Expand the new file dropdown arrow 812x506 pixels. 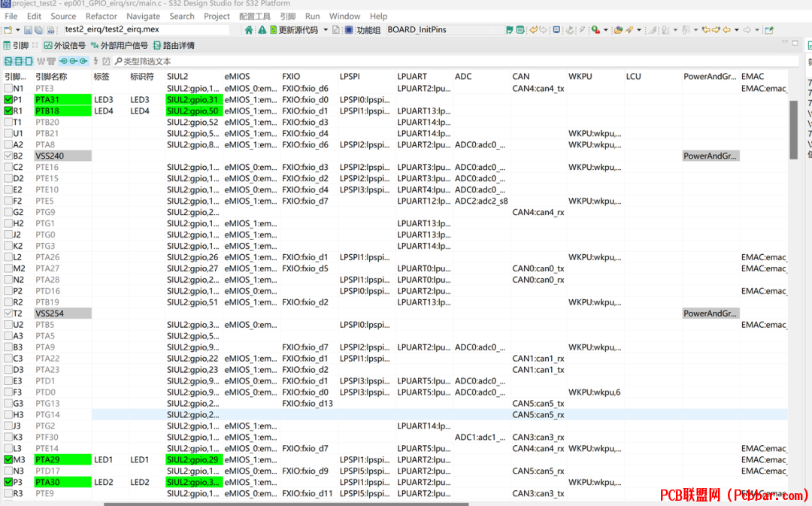tap(17, 30)
